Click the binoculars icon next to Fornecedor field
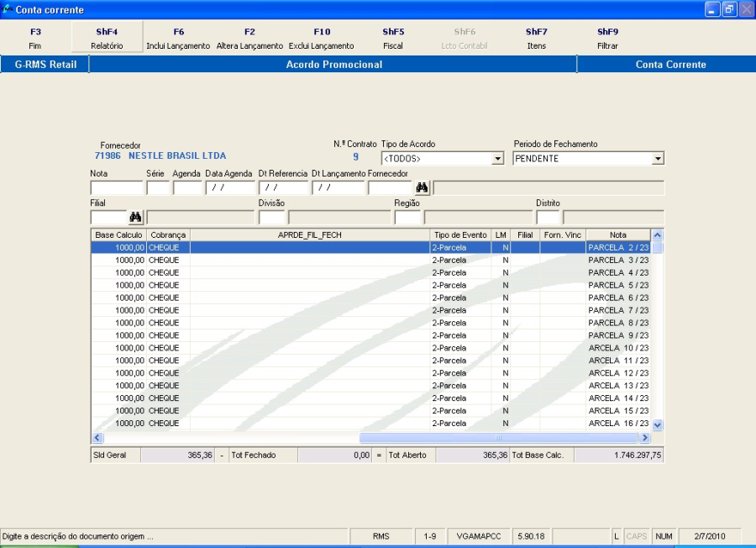The width and height of the screenshot is (756, 548). (422, 187)
